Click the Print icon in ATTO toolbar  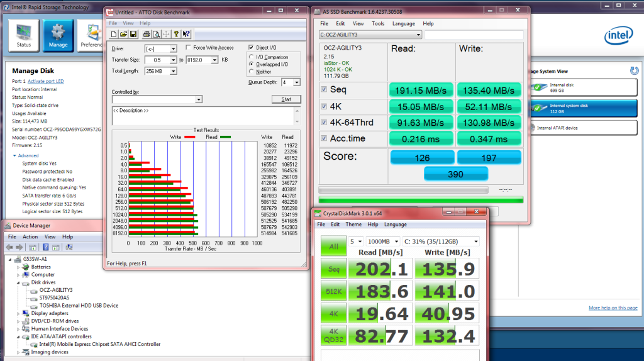pyautogui.click(x=146, y=35)
